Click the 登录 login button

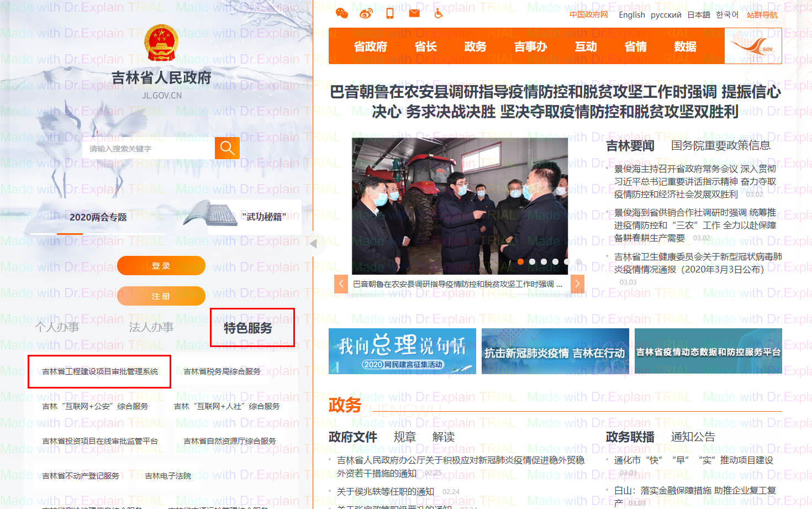(161, 266)
